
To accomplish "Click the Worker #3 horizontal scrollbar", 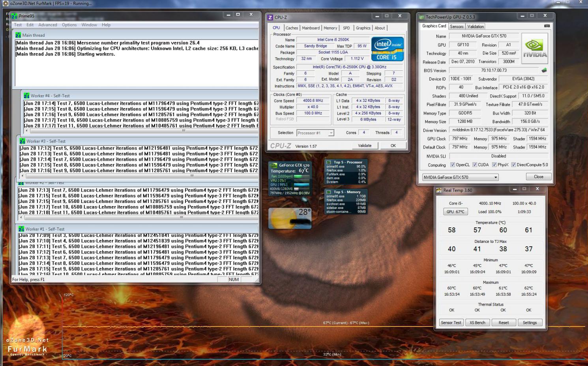I will click(139, 176).
